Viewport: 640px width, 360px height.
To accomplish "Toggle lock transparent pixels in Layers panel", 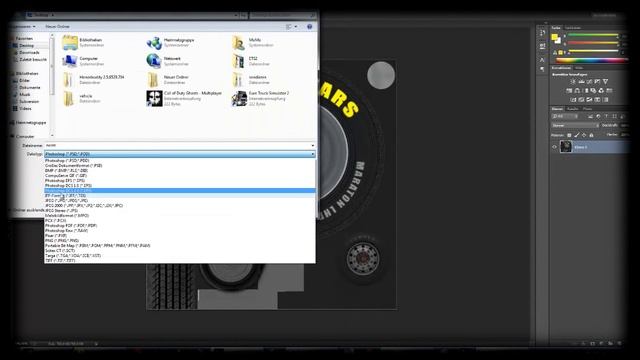I will pos(569,135).
